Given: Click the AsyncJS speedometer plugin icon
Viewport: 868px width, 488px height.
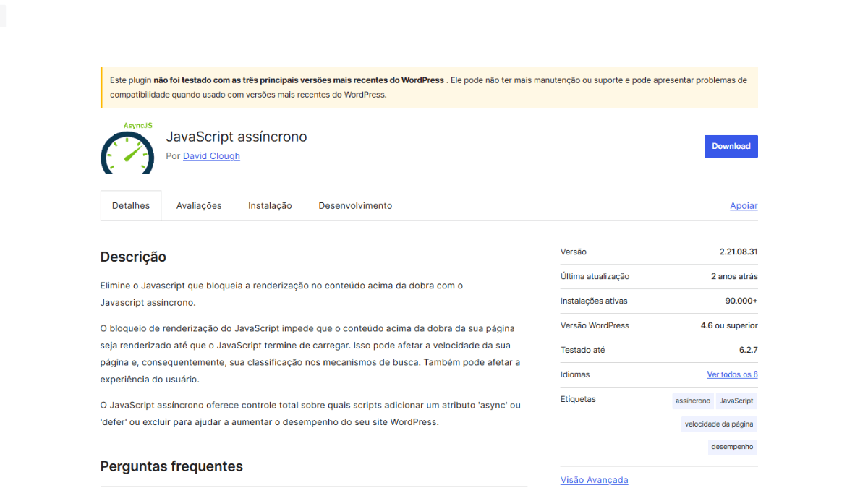Looking at the screenshot, I should point(127,147).
